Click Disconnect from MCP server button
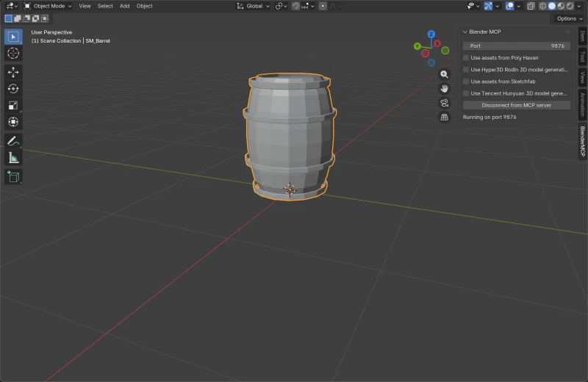588x382 pixels. coord(517,105)
